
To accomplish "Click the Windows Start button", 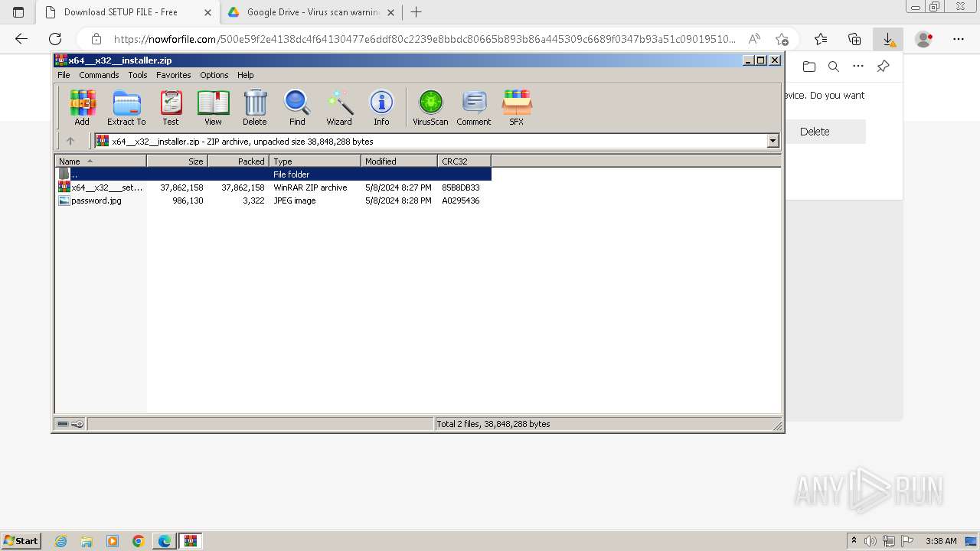I will [x=21, y=540].
